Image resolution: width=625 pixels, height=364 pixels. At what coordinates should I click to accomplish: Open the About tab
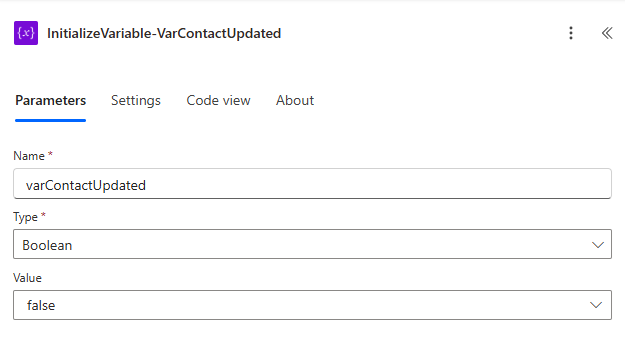[x=295, y=100]
